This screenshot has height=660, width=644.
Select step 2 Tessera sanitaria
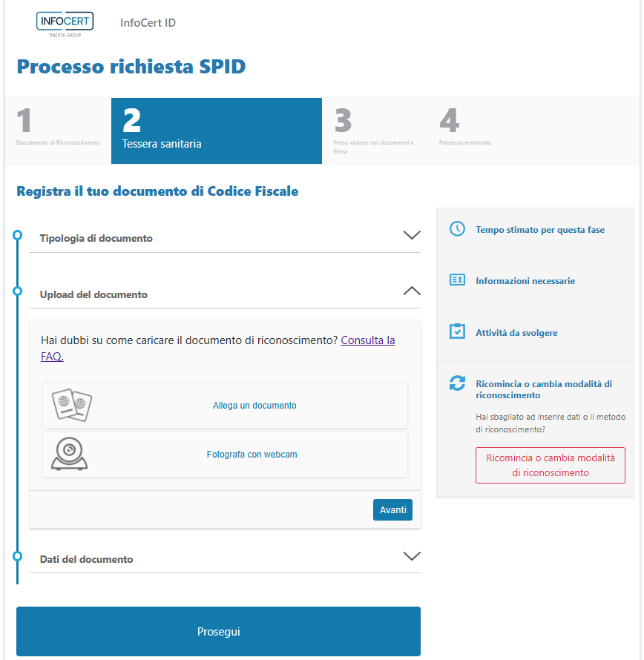pos(216,130)
